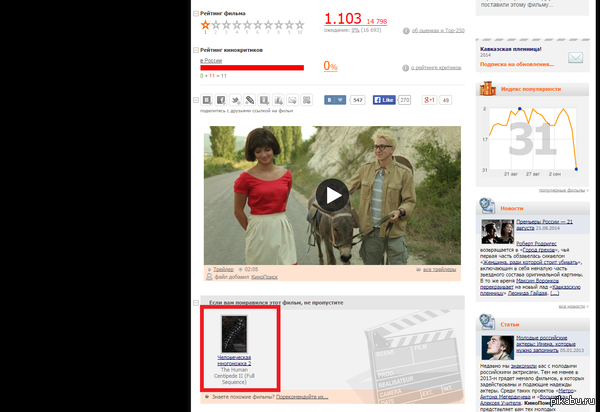Collapse the 'Рейтинг фильма' section
600x412 pixels.
[194, 15]
